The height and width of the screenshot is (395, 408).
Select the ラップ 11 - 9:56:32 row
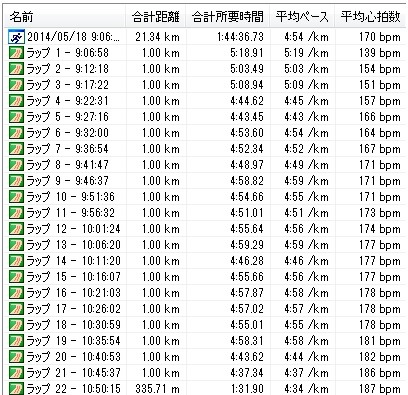coord(204,213)
